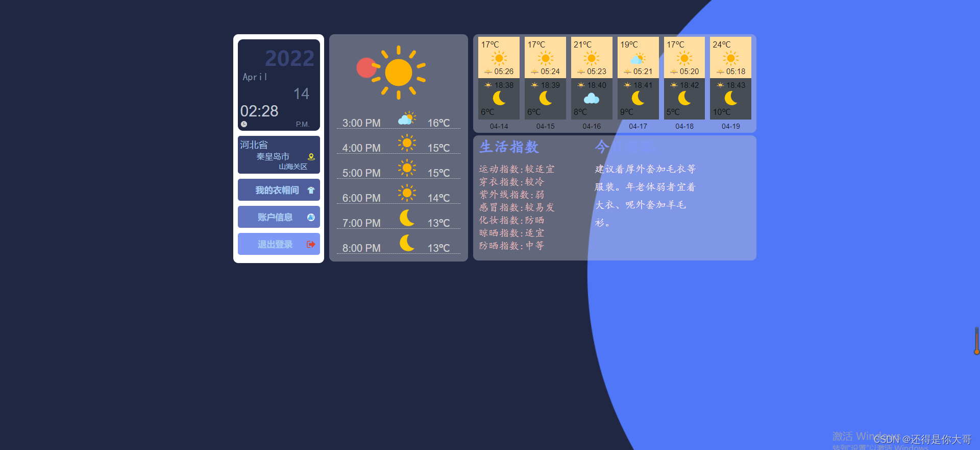Click the daytime sun icon for 04-15

(546, 58)
